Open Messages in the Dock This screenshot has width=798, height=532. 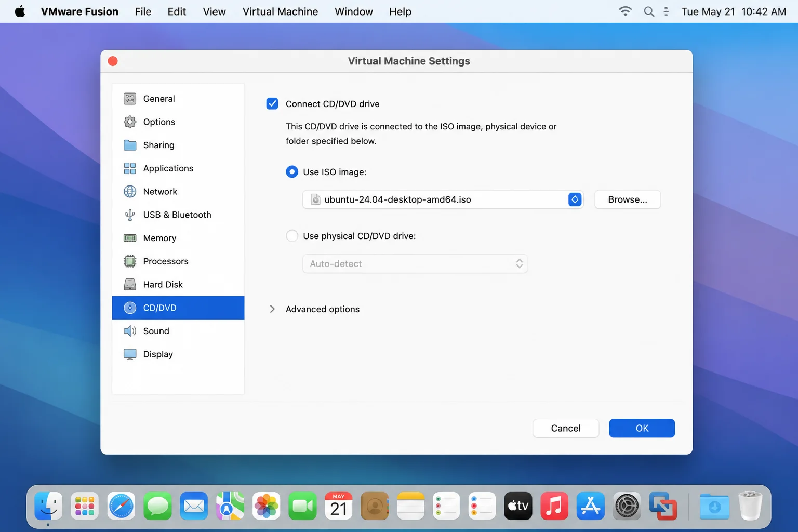click(x=157, y=506)
